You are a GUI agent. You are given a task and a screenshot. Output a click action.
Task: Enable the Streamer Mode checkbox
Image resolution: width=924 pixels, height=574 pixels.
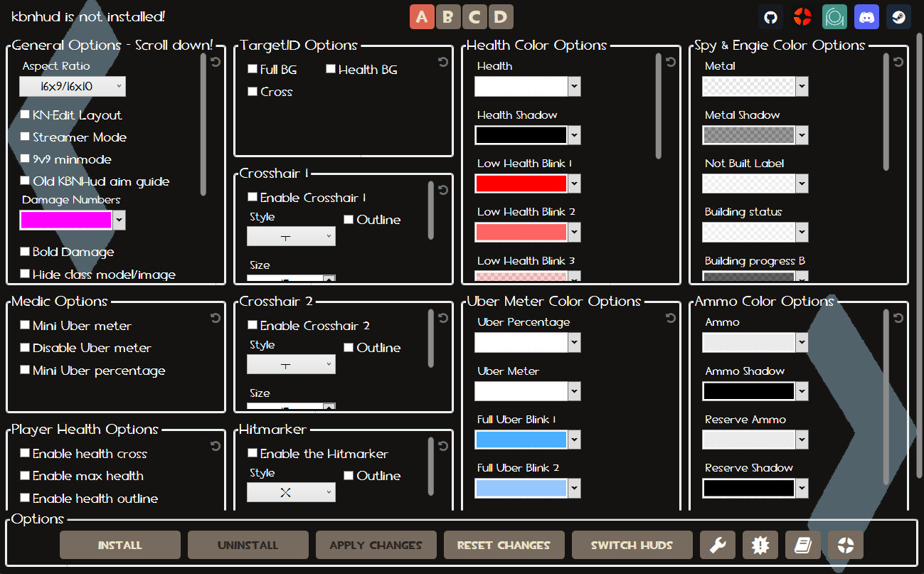(25, 137)
